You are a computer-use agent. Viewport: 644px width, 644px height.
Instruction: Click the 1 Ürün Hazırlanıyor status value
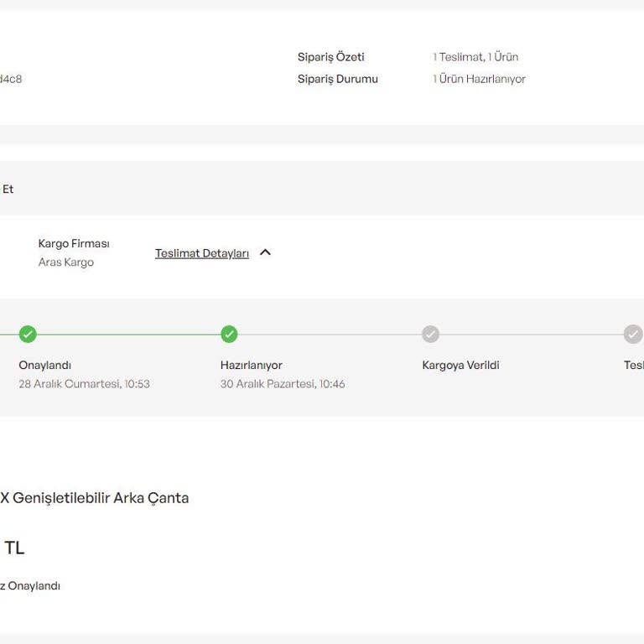[x=479, y=79]
